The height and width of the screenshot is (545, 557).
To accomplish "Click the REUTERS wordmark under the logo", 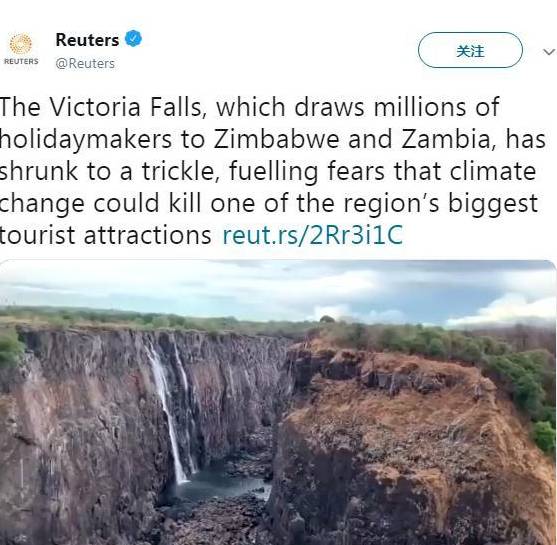I will [21, 61].
